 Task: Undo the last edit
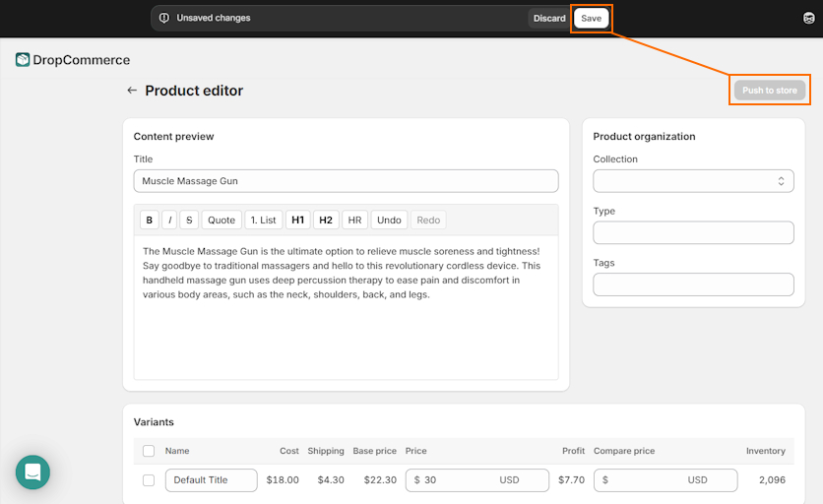click(x=389, y=220)
